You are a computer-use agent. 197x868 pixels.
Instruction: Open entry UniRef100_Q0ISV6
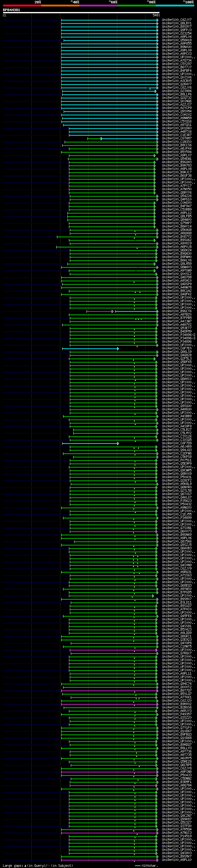pyautogui.click(x=177, y=78)
